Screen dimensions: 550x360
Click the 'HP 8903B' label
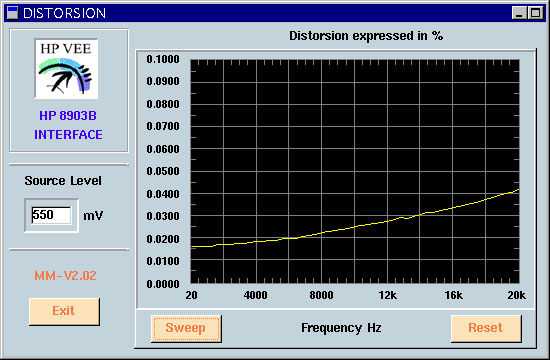(x=68, y=115)
